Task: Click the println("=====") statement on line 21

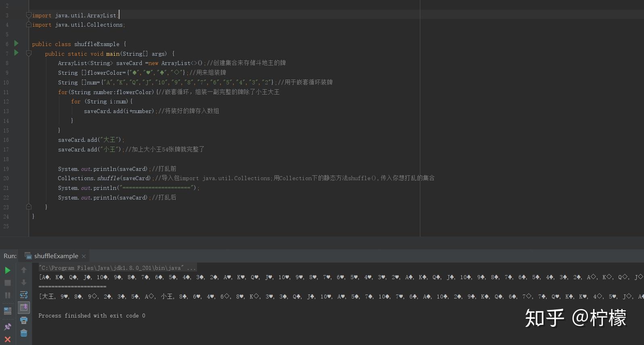Action: coord(128,188)
